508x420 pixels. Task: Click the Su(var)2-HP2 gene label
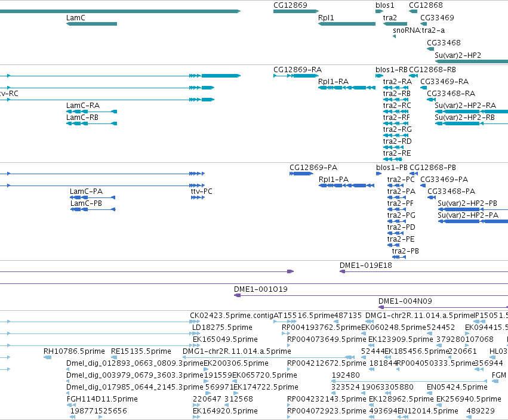coord(458,55)
